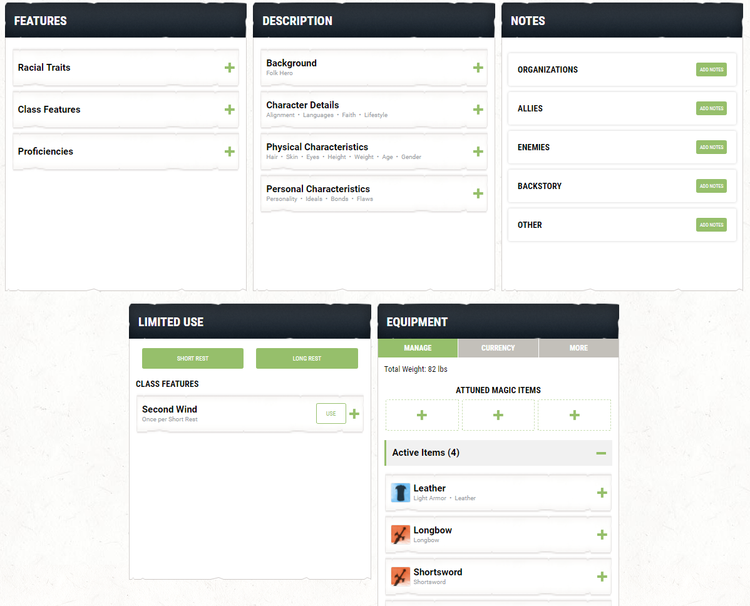The width and height of the screenshot is (750, 606).
Task: Click the ORGANIZATIONS notes heading
Action: 547,69
